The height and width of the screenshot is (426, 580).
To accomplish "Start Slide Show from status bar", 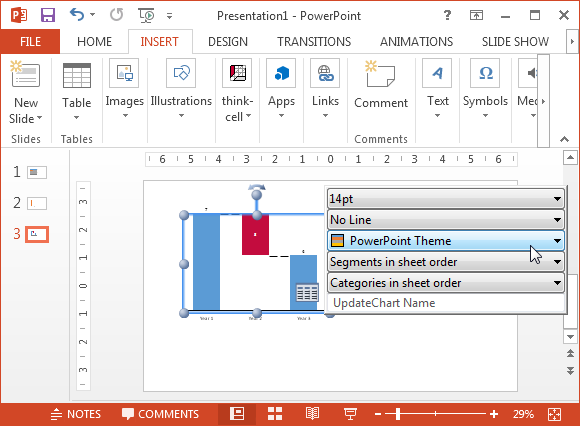I will pos(350,413).
